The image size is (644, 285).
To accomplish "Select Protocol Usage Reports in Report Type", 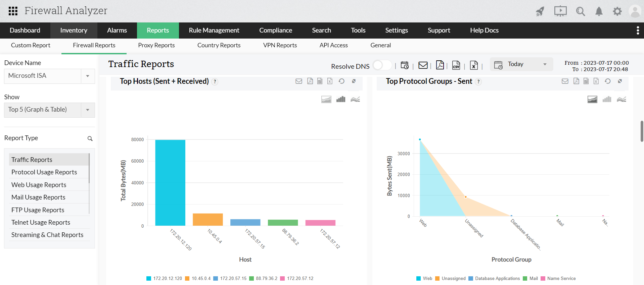I will (44, 172).
